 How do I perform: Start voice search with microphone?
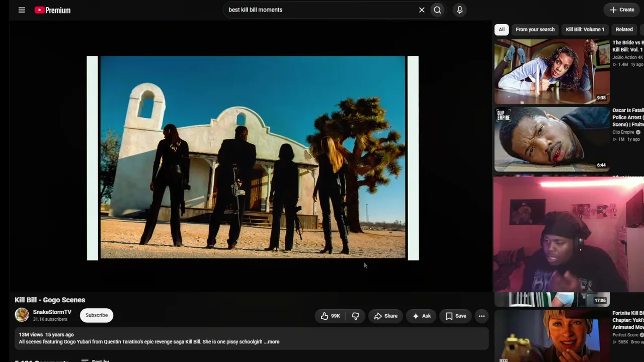[x=459, y=10]
